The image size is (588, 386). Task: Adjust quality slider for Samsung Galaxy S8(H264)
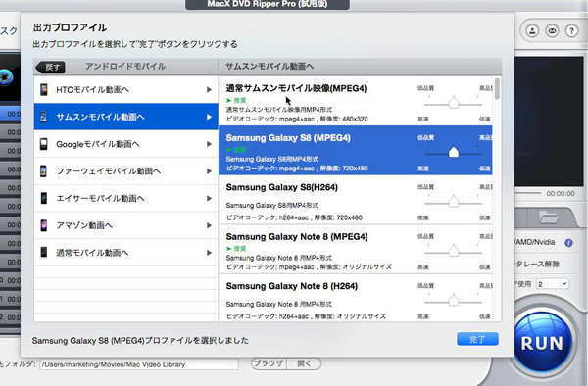click(454, 202)
